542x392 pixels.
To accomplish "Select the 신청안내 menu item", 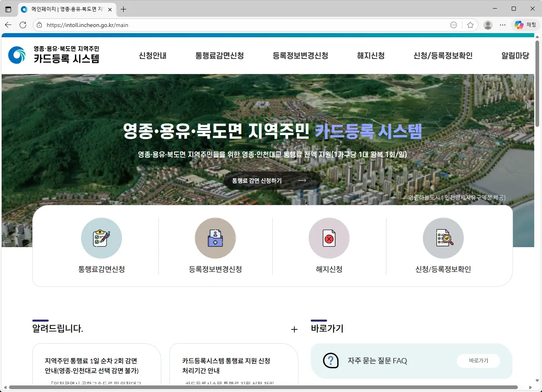I will (153, 56).
